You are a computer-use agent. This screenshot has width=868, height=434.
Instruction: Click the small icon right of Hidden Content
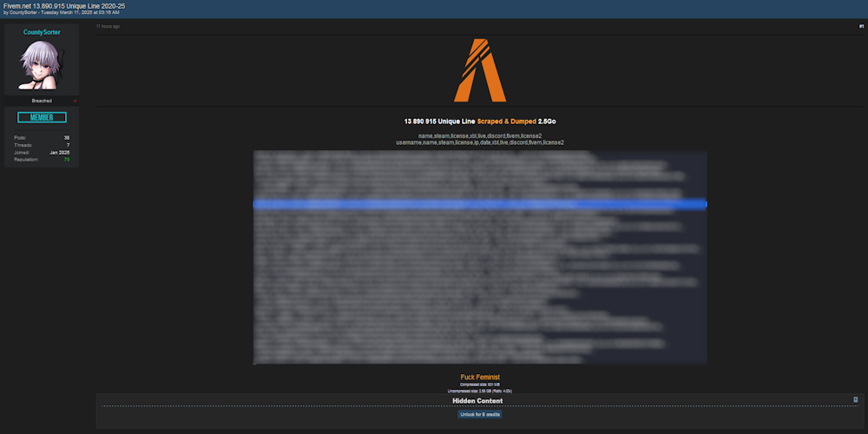pyautogui.click(x=856, y=399)
